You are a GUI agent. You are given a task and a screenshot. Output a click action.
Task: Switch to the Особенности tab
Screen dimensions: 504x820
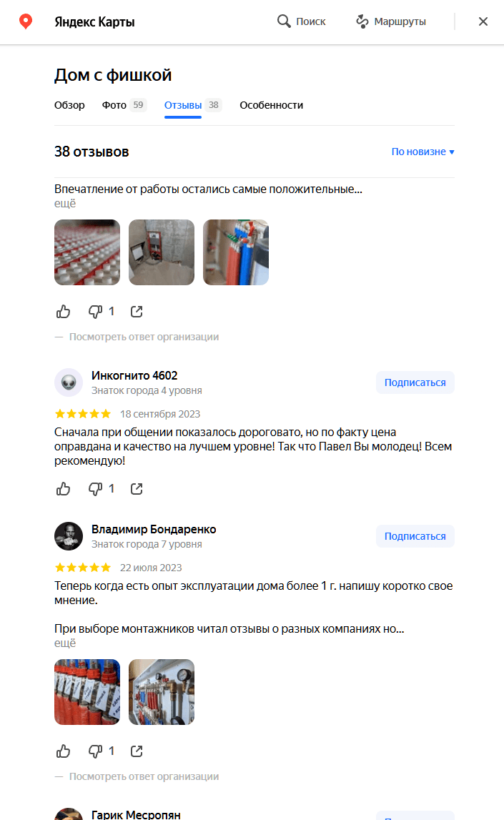tap(272, 105)
